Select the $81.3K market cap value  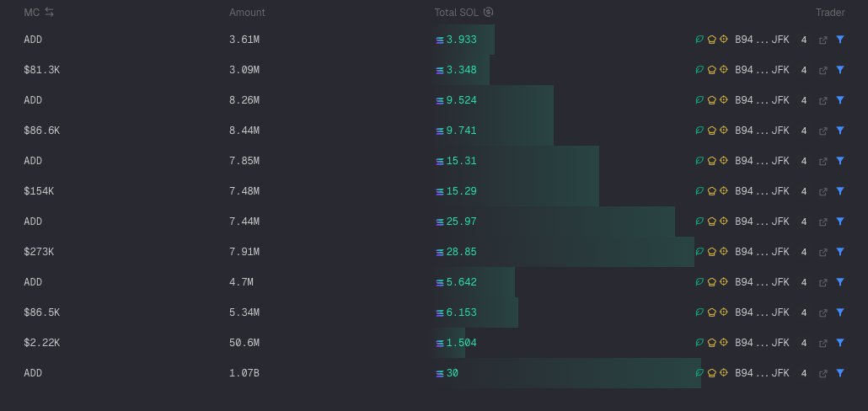click(41, 70)
